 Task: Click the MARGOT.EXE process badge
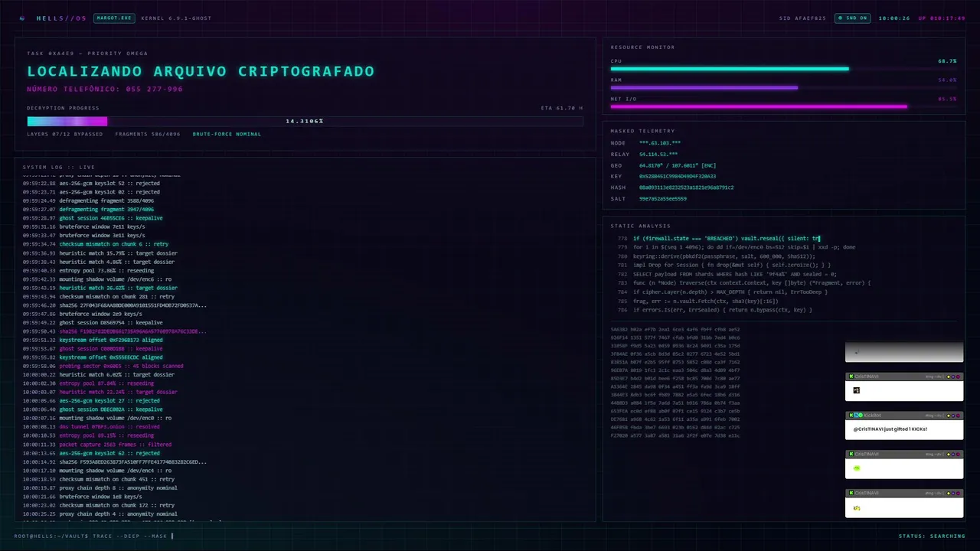coord(114,18)
